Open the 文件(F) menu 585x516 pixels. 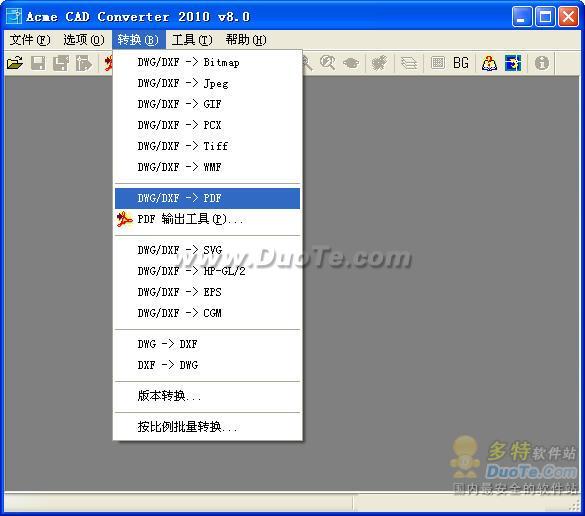[x=30, y=40]
